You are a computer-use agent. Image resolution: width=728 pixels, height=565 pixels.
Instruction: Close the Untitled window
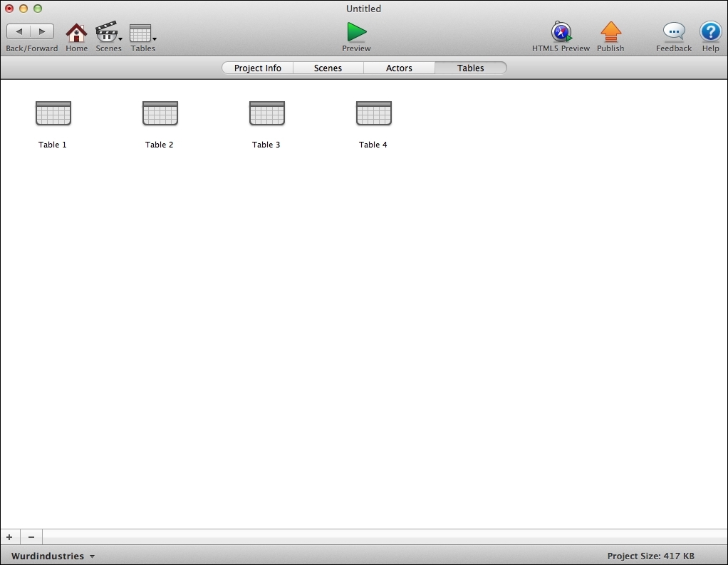pyautogui.click(x=9, y=9)
